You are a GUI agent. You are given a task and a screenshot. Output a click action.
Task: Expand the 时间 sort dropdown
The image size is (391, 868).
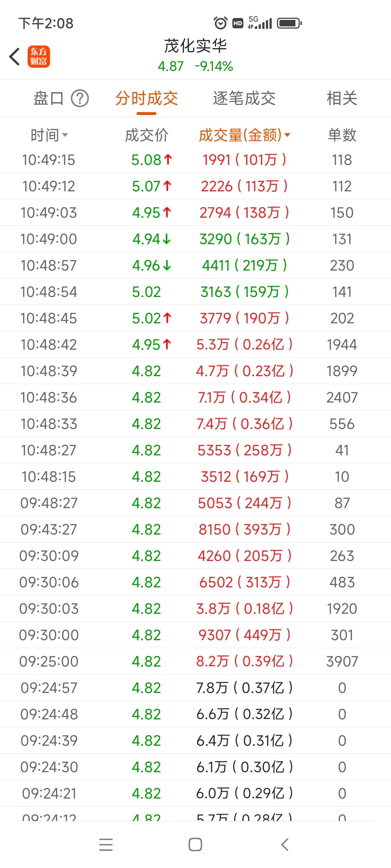(49, 135)
